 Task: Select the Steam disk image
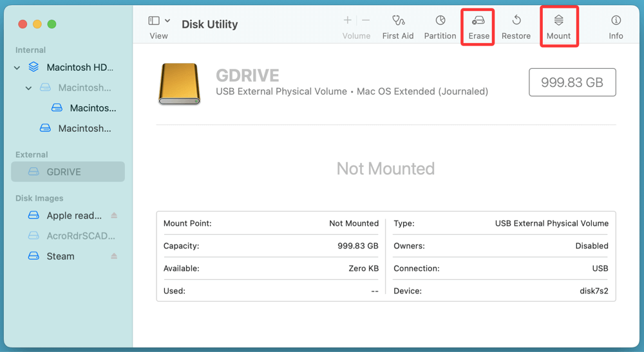(61, 256)
